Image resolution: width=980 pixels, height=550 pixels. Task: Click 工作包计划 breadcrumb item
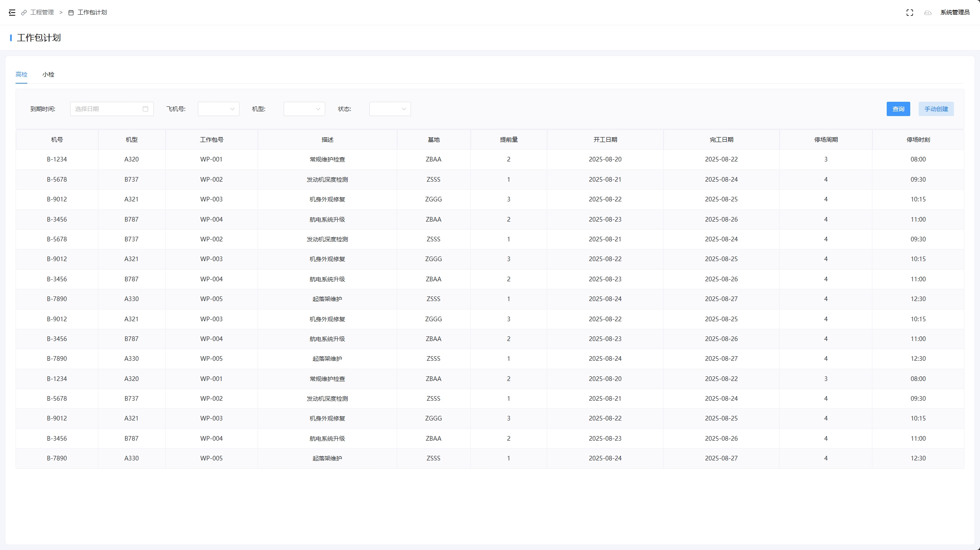pos(92,13)
